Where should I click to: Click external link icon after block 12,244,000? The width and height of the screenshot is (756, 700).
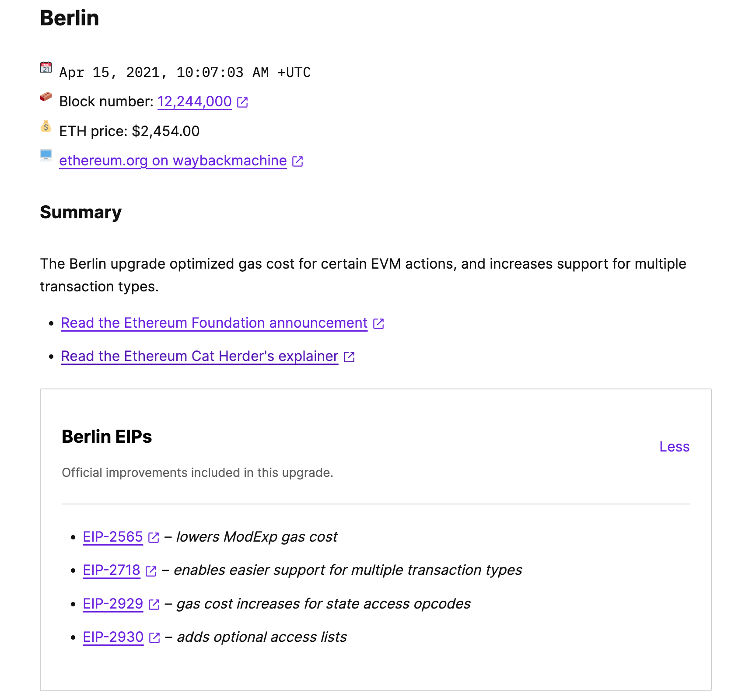[242, 102]
